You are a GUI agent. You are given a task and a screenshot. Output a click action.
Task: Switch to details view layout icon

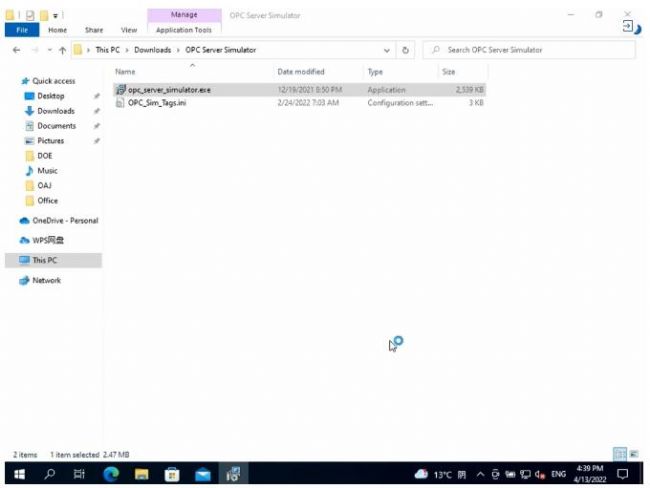[x=620, y=454]
